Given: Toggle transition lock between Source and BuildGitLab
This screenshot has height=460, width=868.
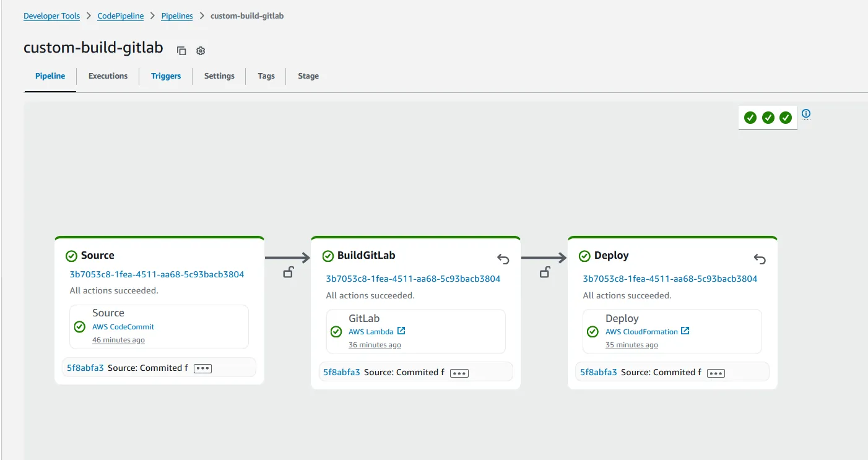Looking at the screenshot, I should [x=288, y=272].
